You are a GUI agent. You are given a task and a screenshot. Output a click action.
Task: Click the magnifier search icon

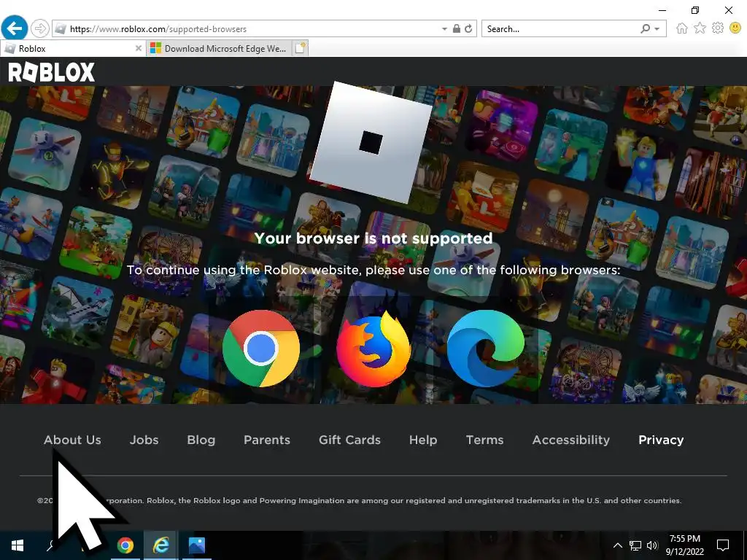[x=645, y=28]
